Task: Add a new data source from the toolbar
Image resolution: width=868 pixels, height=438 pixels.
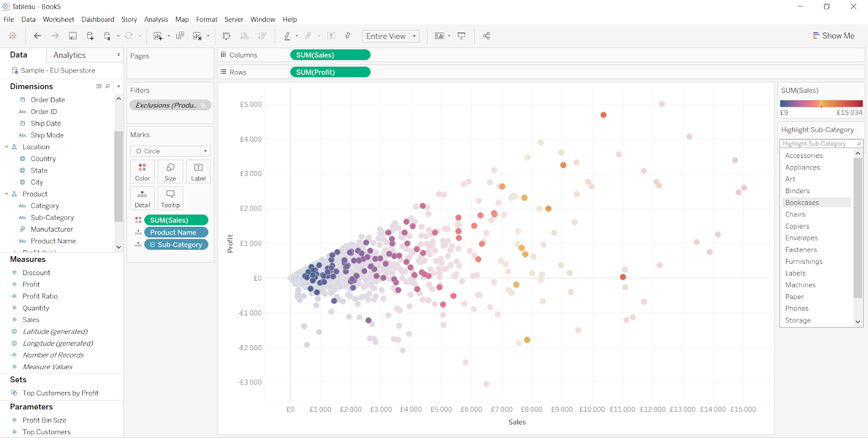Action: coord(90,36)
